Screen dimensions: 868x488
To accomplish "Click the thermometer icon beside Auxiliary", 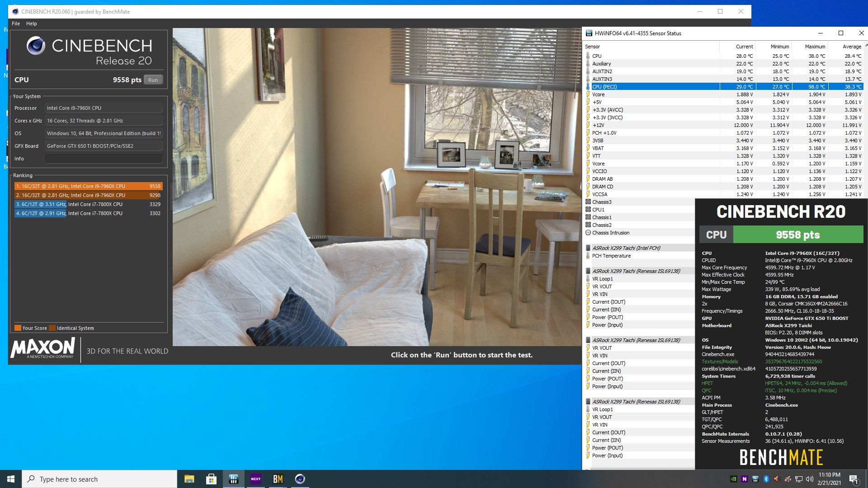I will coord(588,64).
